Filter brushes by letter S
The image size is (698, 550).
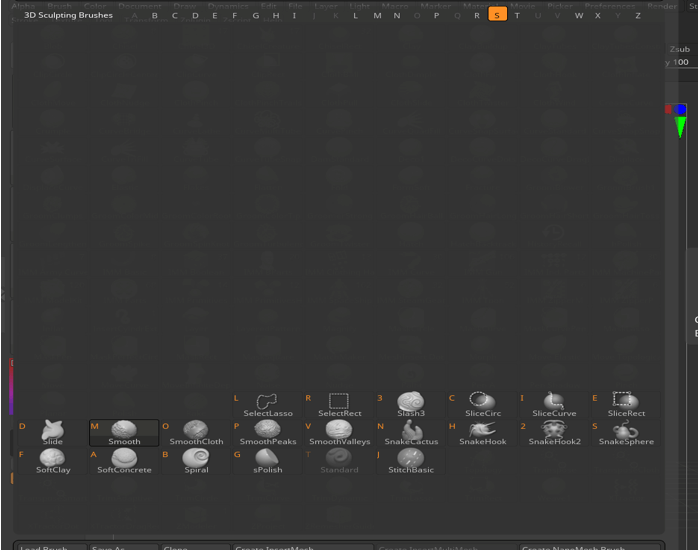[497, 14]
